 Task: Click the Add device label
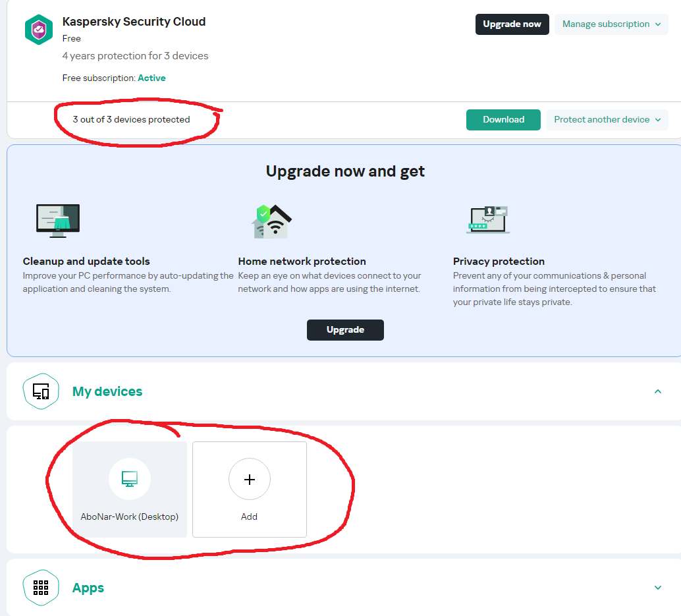(250, 517)
